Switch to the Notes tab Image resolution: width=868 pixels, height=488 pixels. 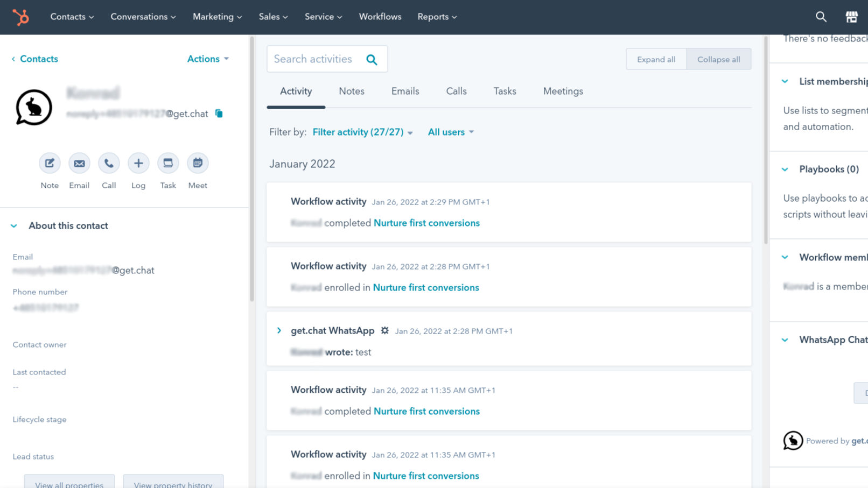point(351,91)
